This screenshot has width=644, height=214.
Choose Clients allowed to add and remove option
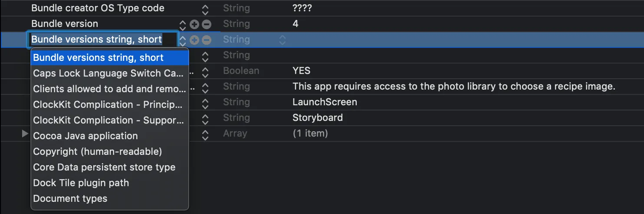(109, 89)
